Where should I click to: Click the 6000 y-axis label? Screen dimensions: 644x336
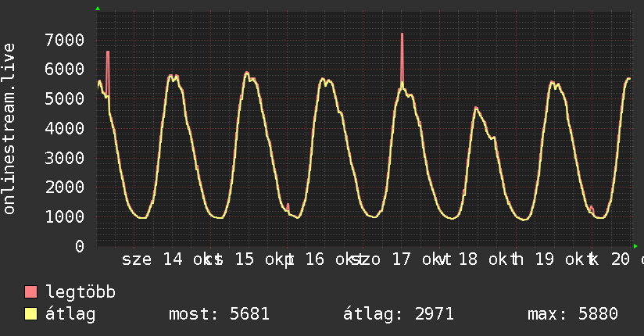65,69
